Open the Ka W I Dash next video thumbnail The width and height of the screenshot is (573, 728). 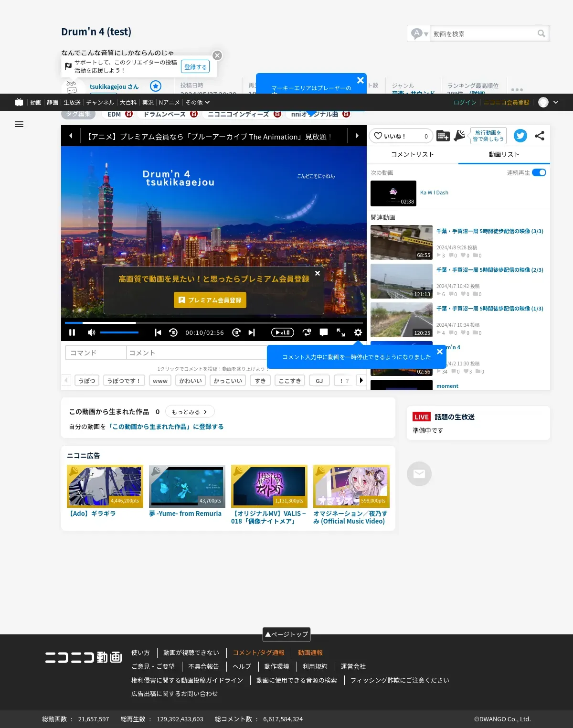[393, 193]
